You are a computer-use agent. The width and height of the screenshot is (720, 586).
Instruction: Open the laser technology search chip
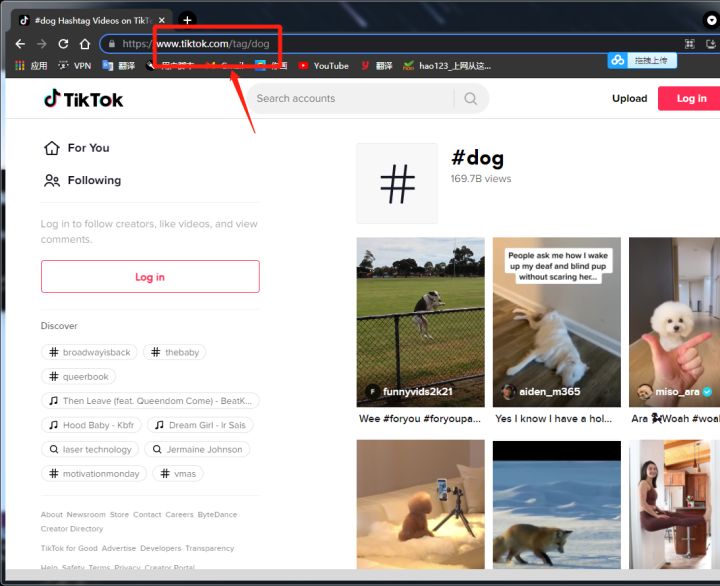coord(90,450)
